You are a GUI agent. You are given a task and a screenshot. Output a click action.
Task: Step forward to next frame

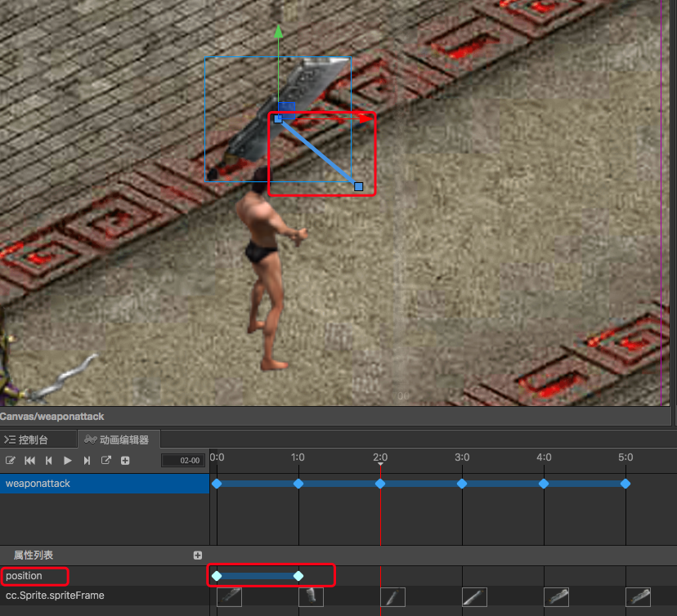87,461
